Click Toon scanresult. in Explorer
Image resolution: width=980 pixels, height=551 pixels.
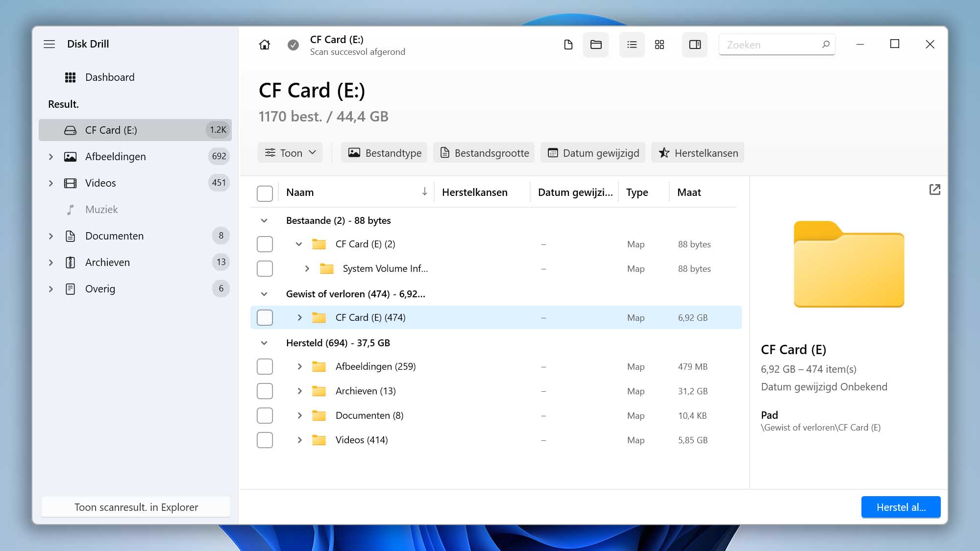136,506
